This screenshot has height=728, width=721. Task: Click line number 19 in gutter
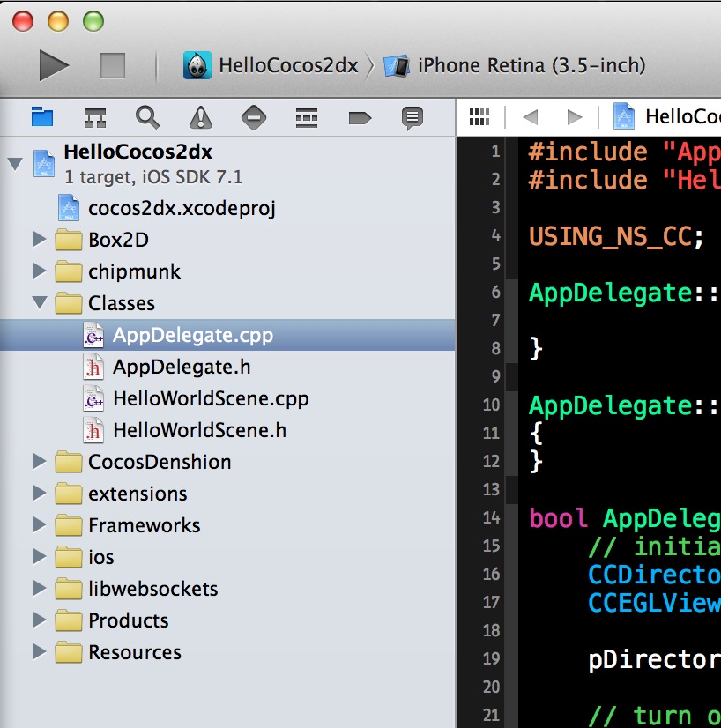pos(491,658)
